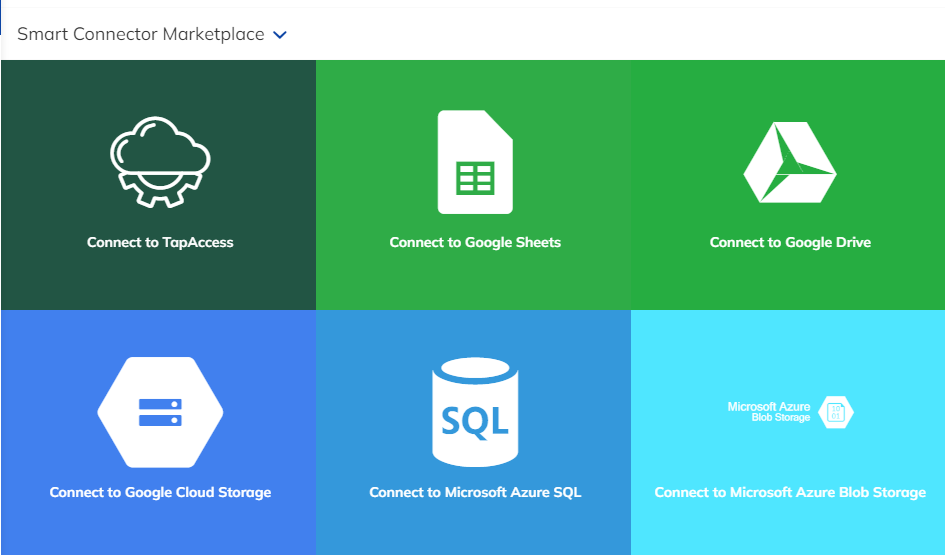Click the SQL database cylinder icon

pyautogui.click(x=475, y=412)
